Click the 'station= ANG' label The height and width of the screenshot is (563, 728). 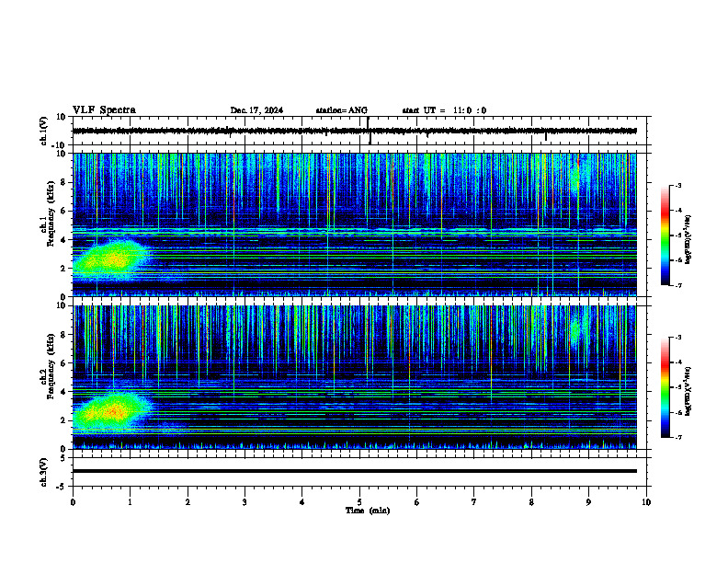(x=342, y=110)
